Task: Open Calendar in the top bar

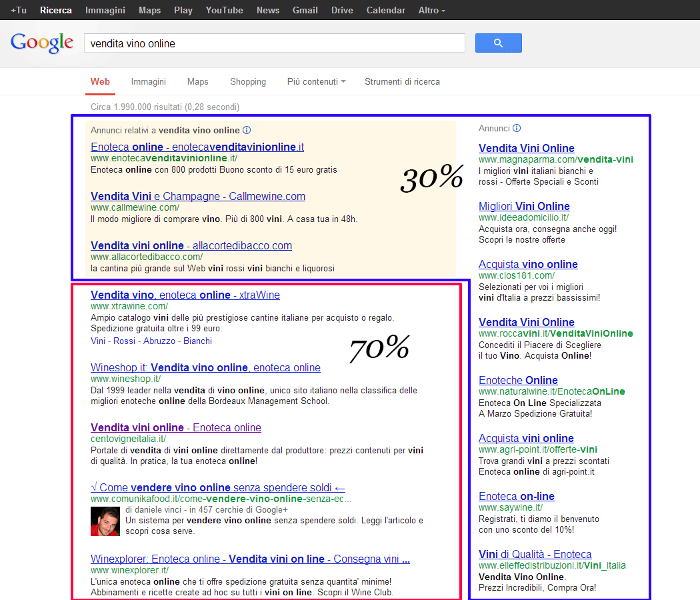Action: click(386, 10)
